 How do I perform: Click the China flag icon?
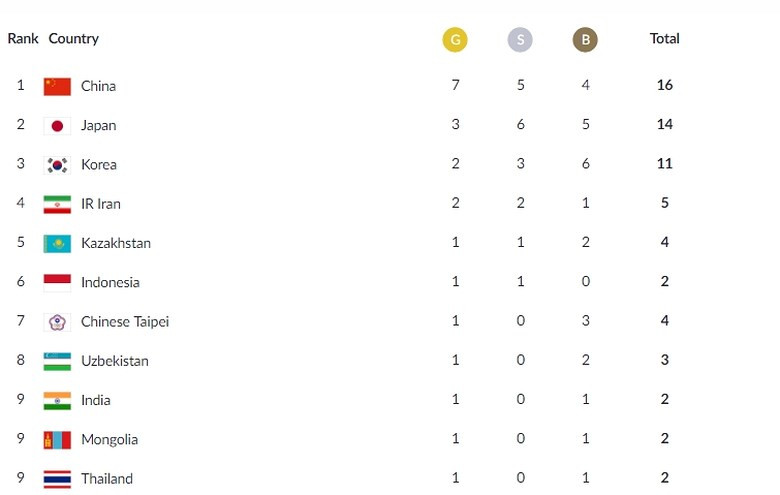(x=57, y=86)
